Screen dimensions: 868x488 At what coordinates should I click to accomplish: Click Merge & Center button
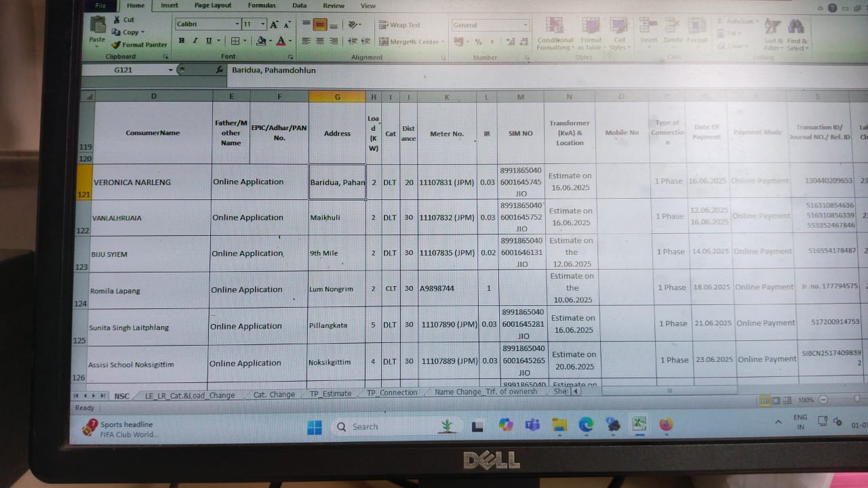(x=412, y=42)
